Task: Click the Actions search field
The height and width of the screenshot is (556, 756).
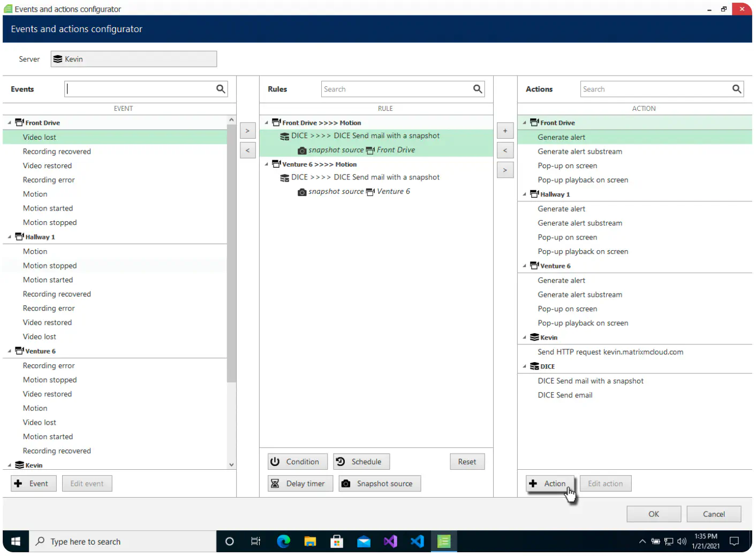Action: tap(662, 89)
